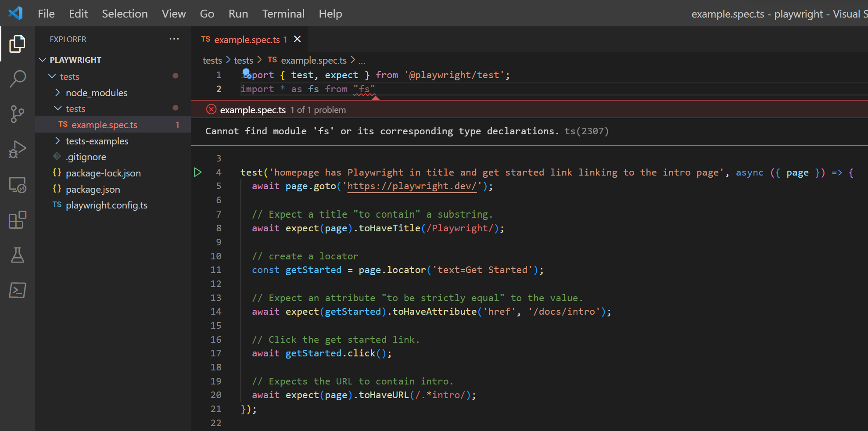Open Explorer more actions (three dots)
This screenshot has height=431, width=868.
click(x=174, y=39)
